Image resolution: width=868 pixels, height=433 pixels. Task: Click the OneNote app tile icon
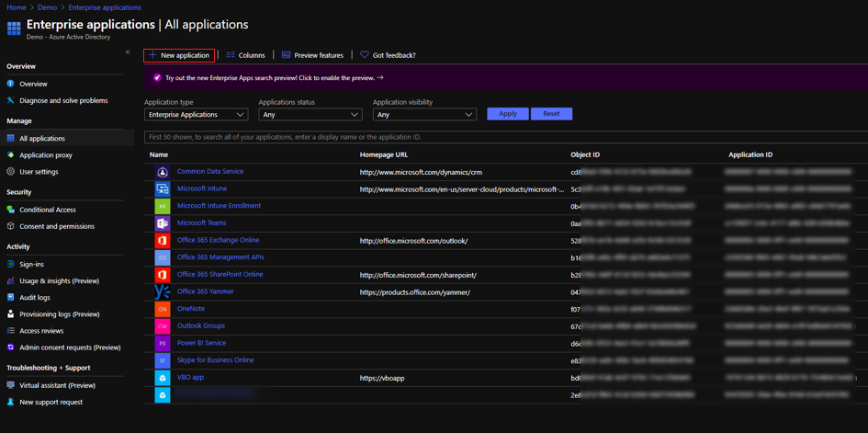pos(163,309)
